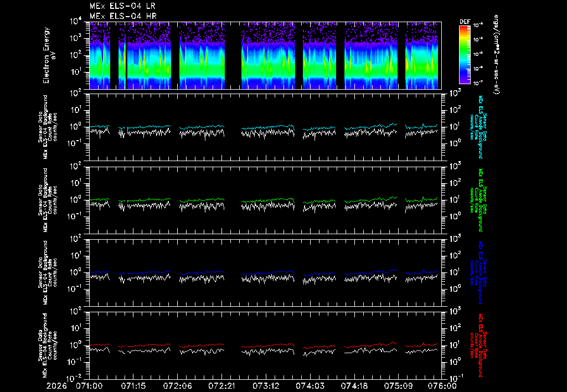This screenshot has height=392, width=567.
Task: Select the MEx ELS-04 LR title label
Action: (x=122, y=6)
